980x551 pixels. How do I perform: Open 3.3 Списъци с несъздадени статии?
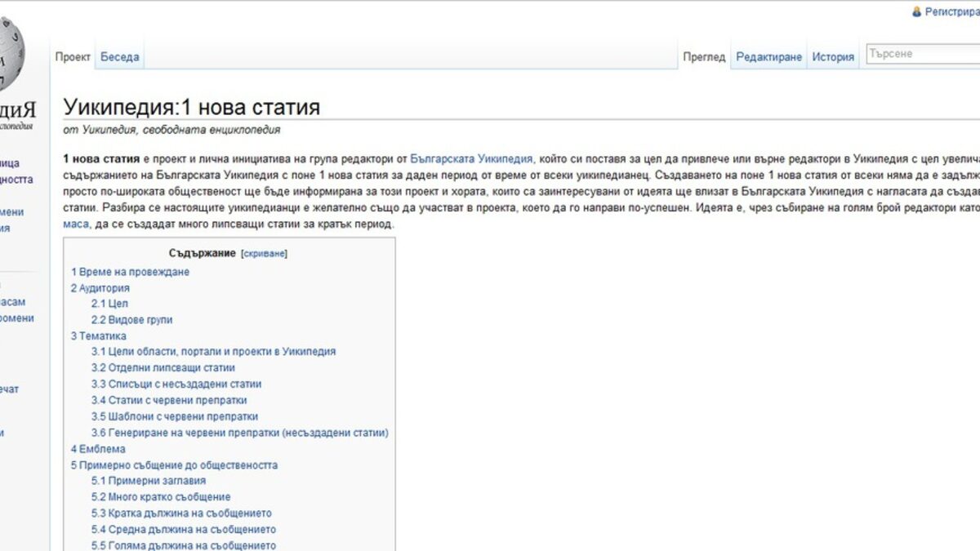[176, 384]
